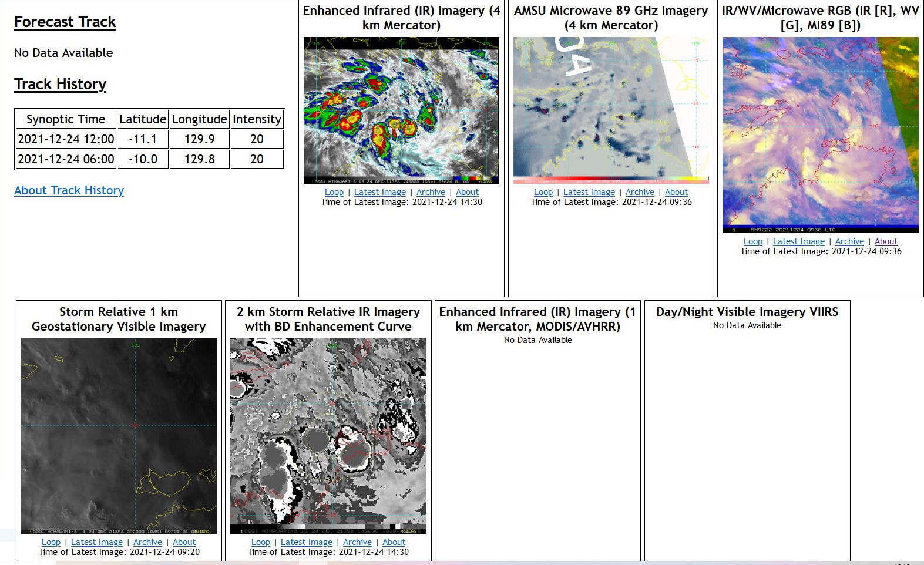Image resolution: width=924 pixels, height=565 pixels.
Task: Open Loop under Enhanced Infrared 4 km imagery
Action: click(x=334, y=192)
